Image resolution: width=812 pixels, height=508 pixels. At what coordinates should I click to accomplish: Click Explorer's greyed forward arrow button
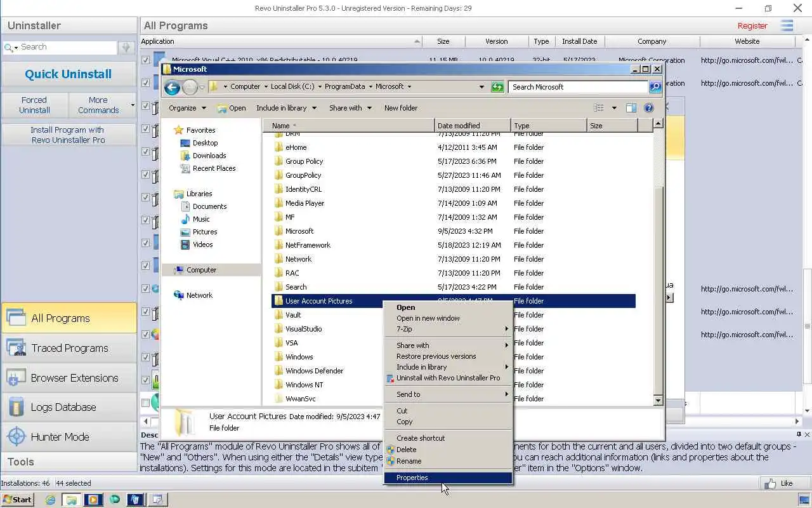[x=190, y=87]
